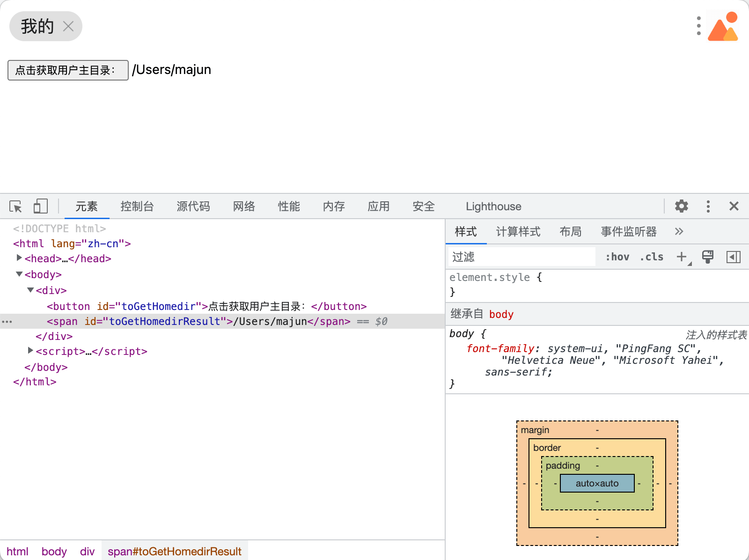
Task: Open the Lighthouse tab
Action: point(493,206)
